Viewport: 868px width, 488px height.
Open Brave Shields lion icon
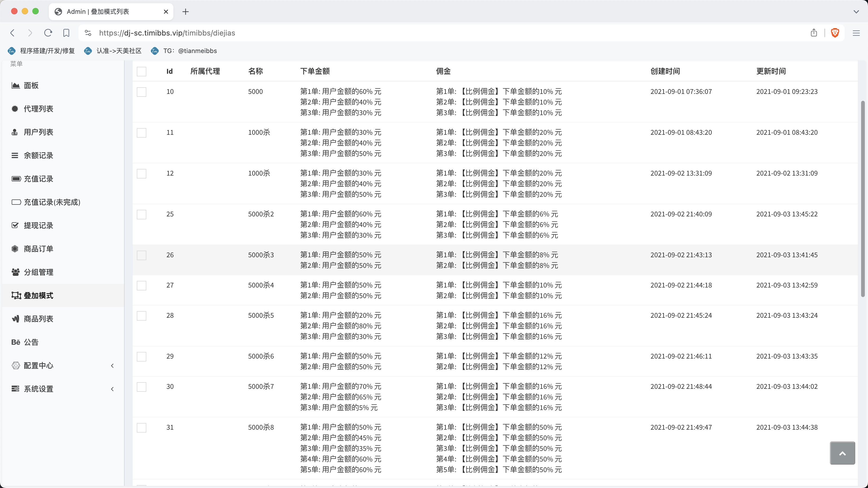pyautogui.click(x=835, y=33)
